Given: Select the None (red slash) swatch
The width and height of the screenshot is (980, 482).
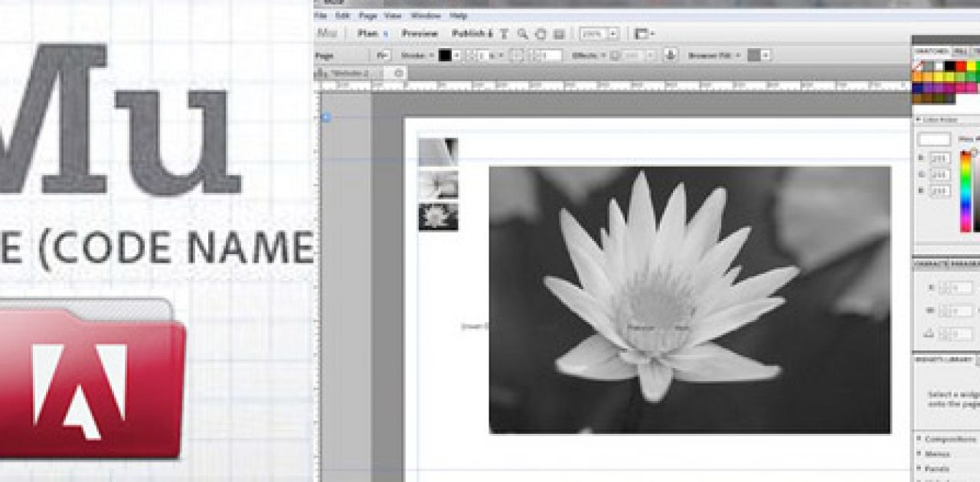Looking at the screenshot, I should (917, 67).
